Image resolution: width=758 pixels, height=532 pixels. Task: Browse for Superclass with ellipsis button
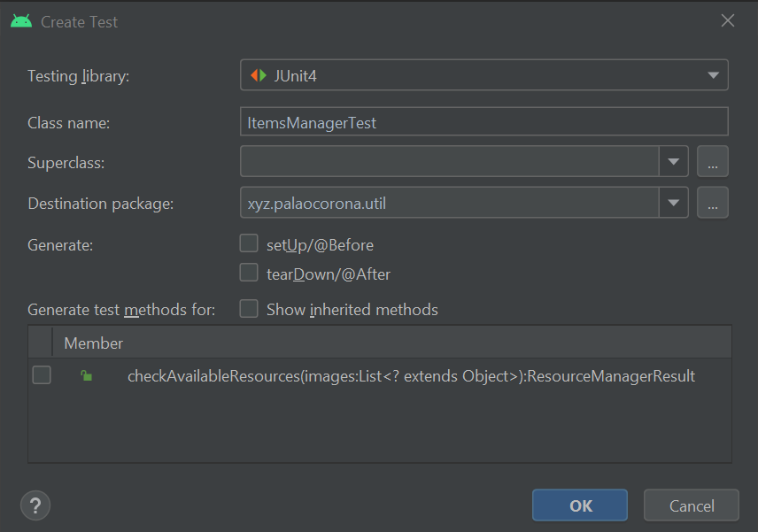click(x=713, y=162)
